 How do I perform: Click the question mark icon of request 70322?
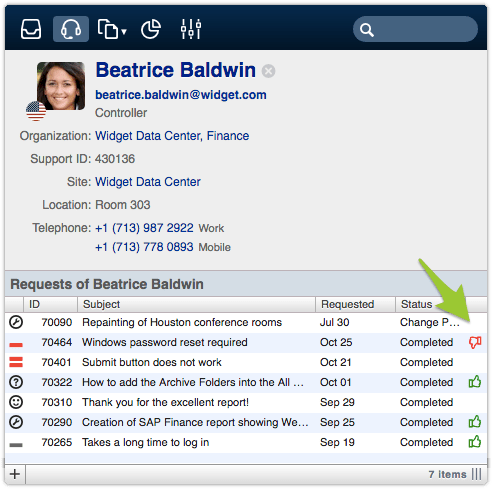16,382
